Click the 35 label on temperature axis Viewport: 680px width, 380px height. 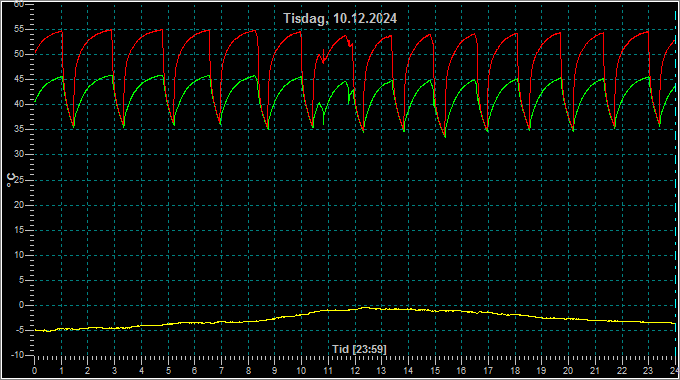click(x=19, y=129)
